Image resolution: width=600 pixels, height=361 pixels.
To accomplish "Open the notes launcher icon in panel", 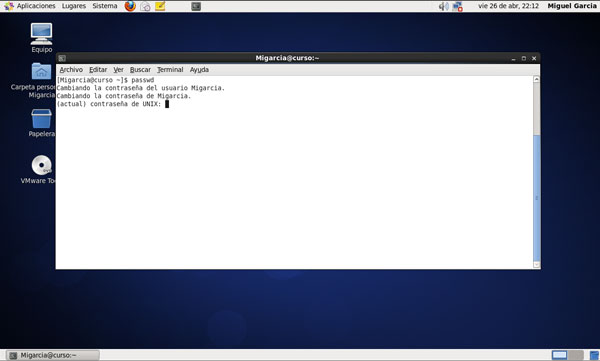I will point(160,6).
